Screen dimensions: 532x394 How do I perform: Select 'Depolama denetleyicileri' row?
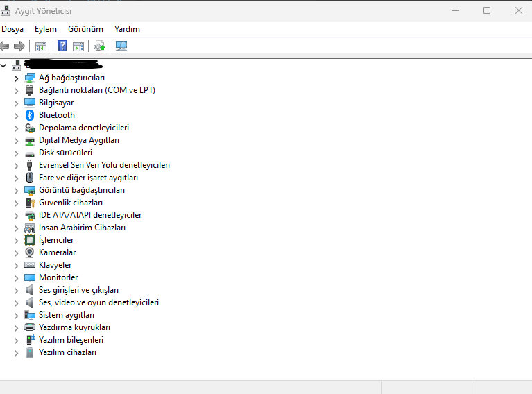pos(84,128)
